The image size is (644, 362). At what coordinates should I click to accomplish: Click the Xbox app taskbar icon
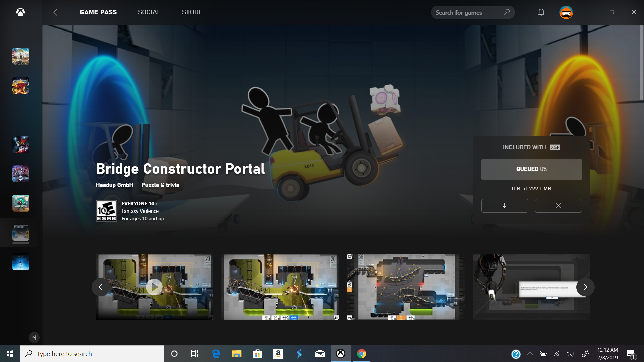[x=341, y=354]
